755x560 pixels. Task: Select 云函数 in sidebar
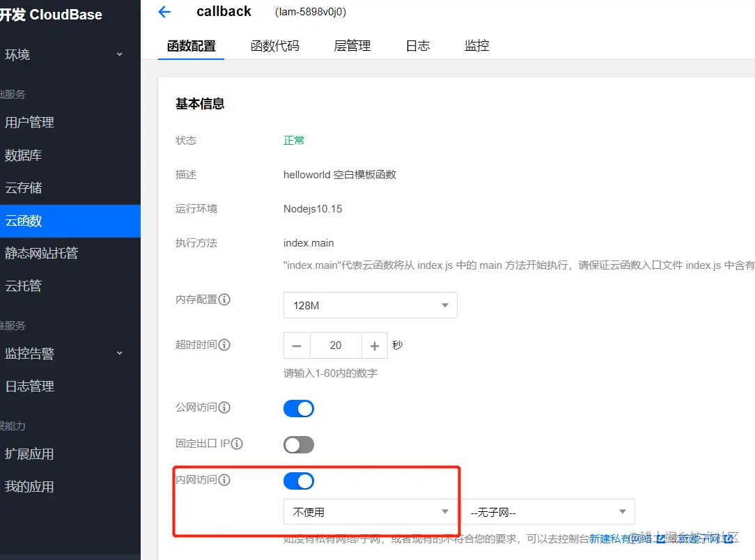[70, 221]
